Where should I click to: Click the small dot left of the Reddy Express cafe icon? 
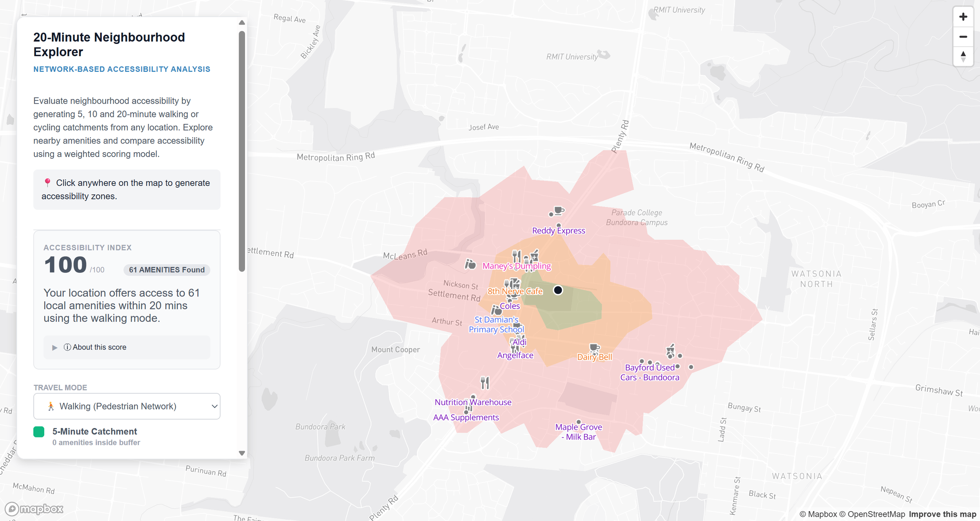[551, 214]
